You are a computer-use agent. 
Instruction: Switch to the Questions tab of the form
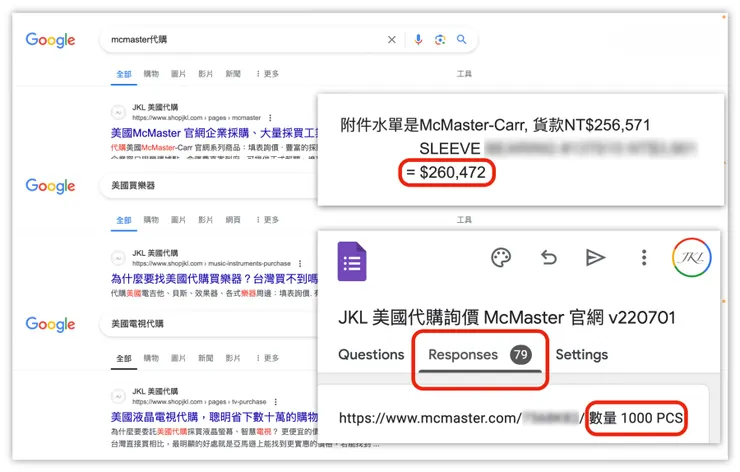click(x=371, y=354)
